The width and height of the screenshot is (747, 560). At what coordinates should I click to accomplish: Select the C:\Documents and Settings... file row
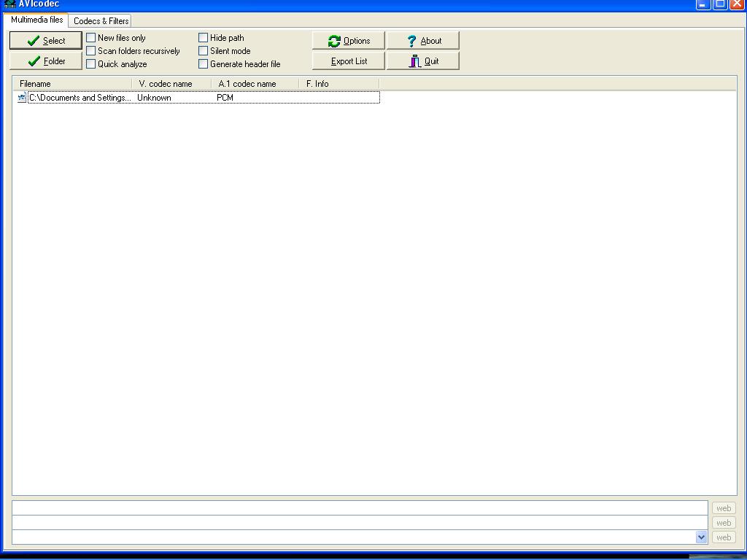198,98
